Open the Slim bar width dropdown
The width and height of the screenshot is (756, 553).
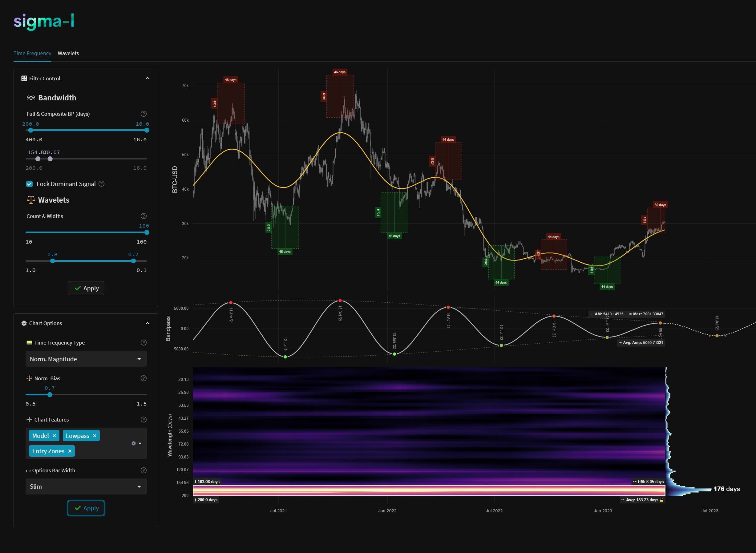tap(86, 486)
